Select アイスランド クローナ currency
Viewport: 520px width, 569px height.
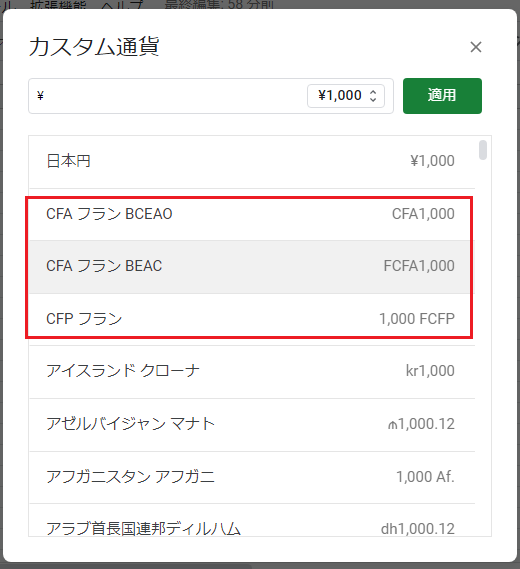252,372
